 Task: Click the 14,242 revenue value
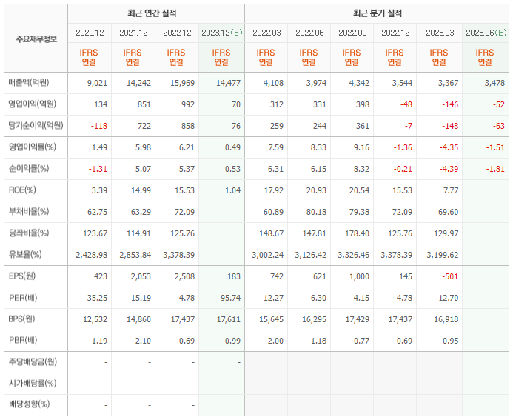click(138, 83)
